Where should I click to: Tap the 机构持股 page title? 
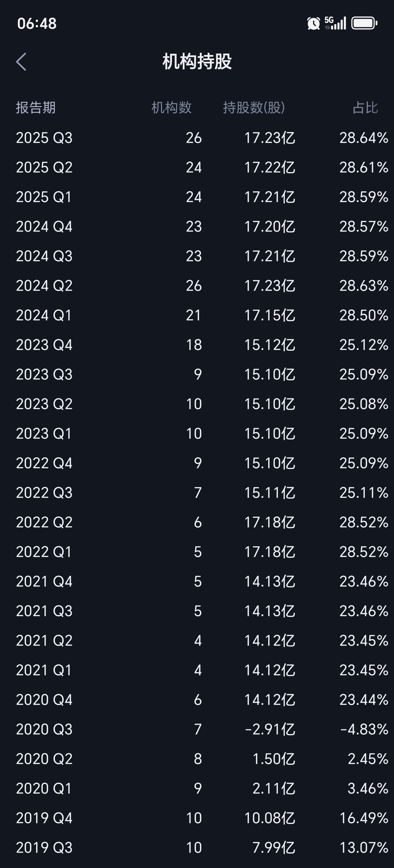tap(197, 62)
